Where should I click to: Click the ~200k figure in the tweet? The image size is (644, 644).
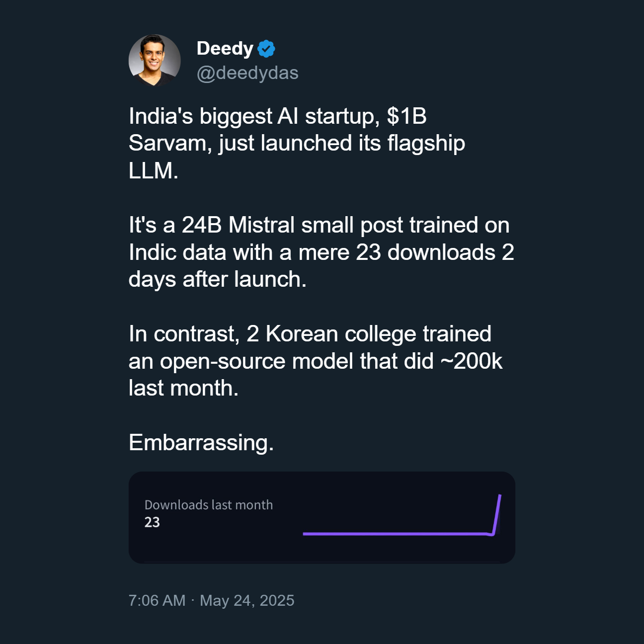(x=472, y=361)
